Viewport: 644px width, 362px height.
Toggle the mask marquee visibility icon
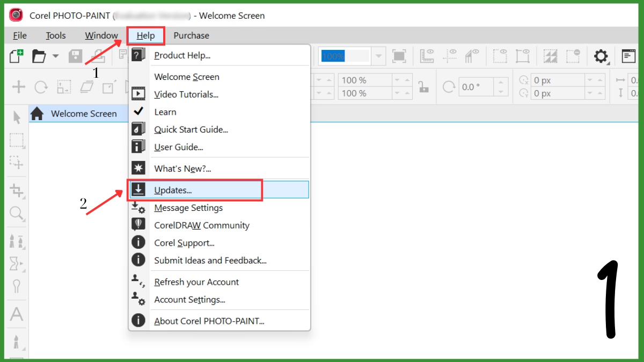point(500,56)
